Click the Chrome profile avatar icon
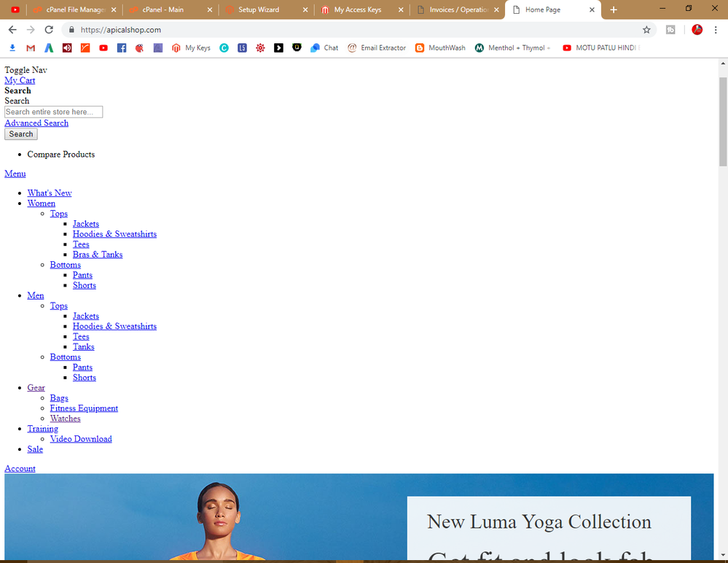Viewport: 728px width, 563px height. [697, 30]
